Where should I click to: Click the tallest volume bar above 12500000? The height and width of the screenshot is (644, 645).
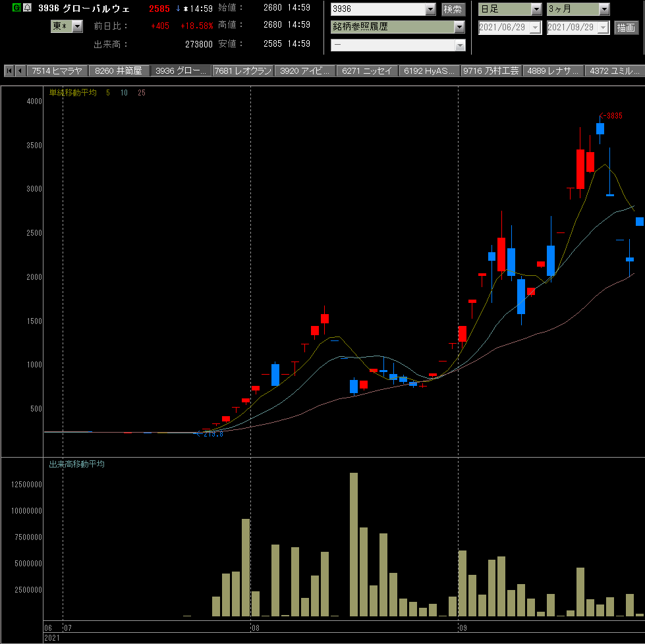[354, 545]
